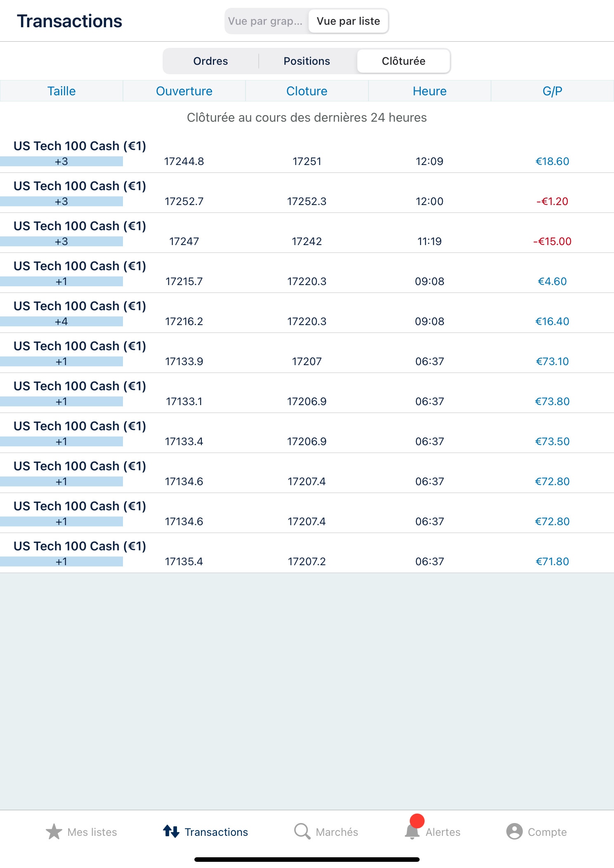Switch to Vue par graphique view

(x=266, y=21)
